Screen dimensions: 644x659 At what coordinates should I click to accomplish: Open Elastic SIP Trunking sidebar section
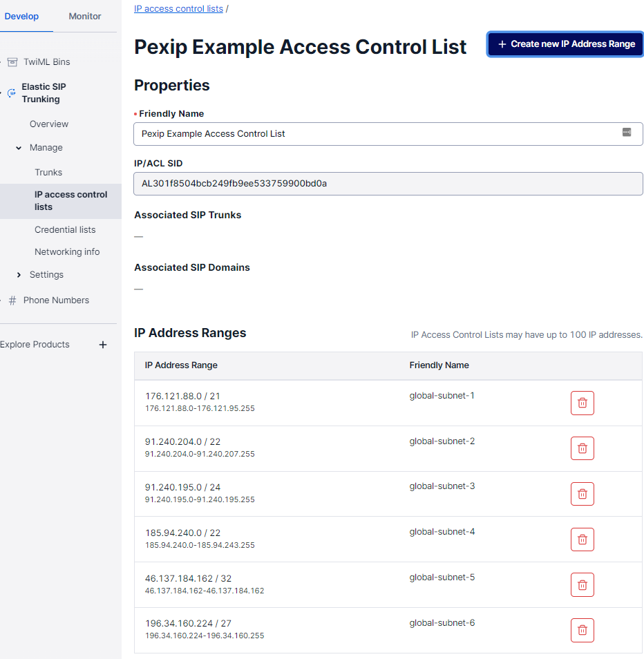pos(44,93)
